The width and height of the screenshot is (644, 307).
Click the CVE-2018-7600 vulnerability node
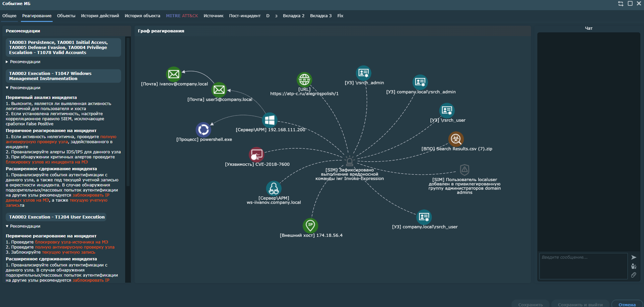click(x=256, y=155)
